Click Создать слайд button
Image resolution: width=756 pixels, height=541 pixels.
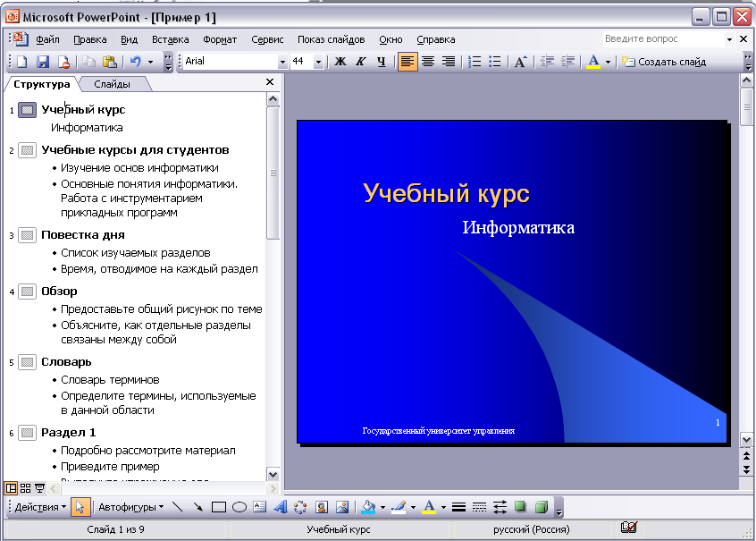[x=663, y=62]
